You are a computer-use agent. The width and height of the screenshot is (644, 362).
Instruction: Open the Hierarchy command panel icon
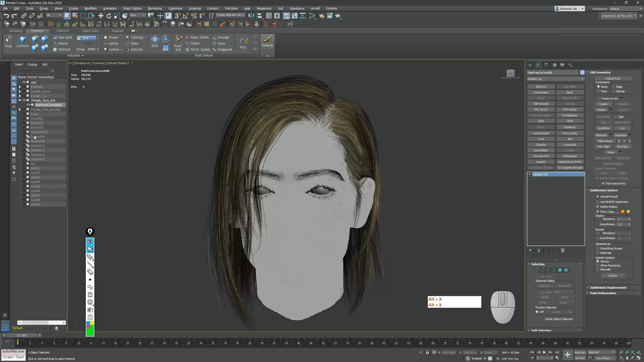click(x=546, y=65)
